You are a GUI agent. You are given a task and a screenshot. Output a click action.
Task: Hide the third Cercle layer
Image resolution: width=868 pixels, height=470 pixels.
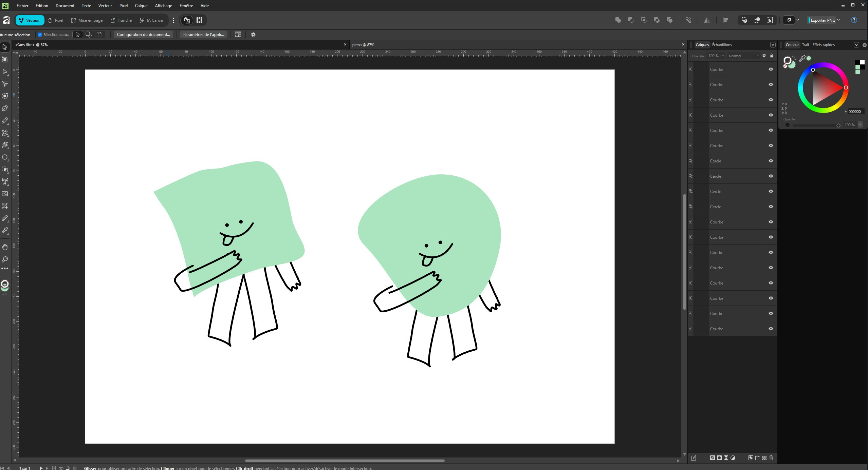(x=771, y=191)
